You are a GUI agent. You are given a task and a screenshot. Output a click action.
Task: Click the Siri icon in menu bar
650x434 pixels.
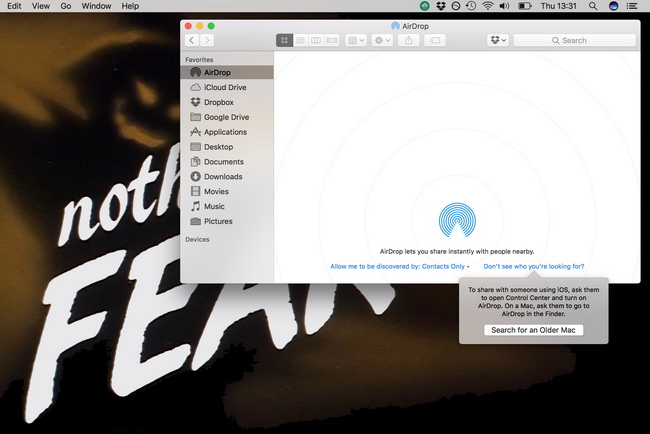click(614, 6)
